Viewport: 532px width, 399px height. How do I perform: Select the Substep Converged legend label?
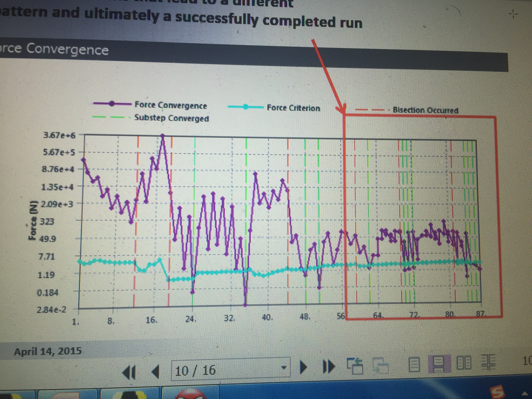point(171,118)
